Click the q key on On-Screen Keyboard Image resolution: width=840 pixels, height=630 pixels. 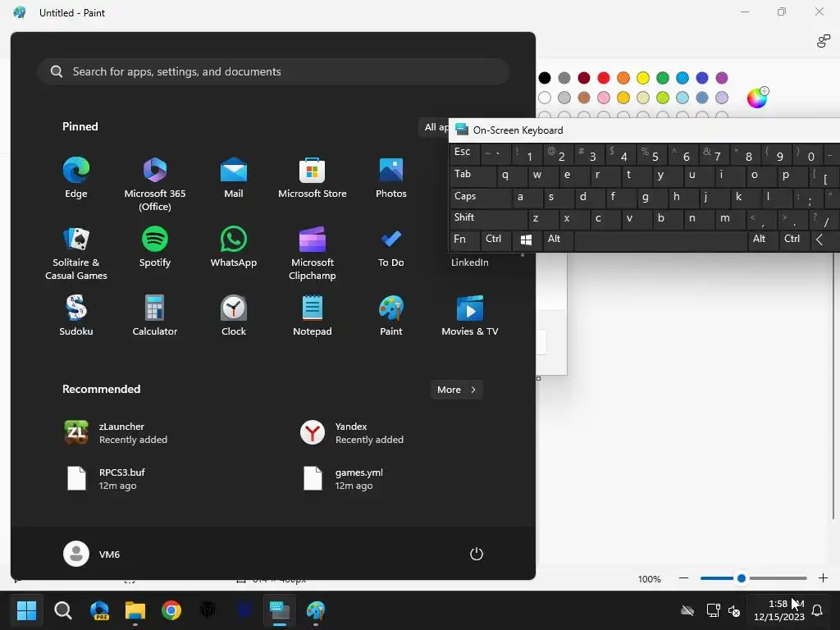[x=512, y=176]
